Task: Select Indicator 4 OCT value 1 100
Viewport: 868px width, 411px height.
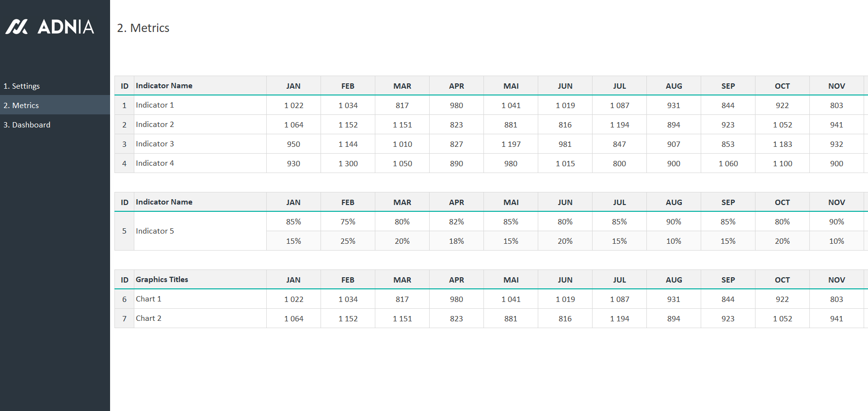Action: pos(782,163)
